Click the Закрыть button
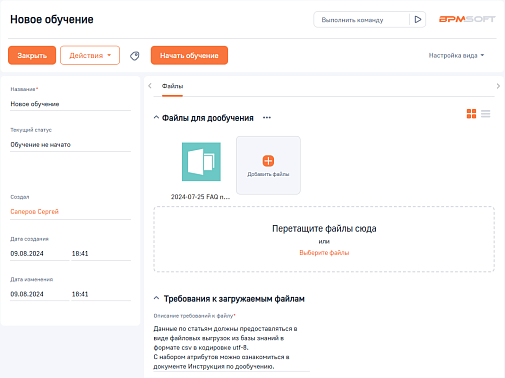 pyautogui.click(x=32, y=55)
